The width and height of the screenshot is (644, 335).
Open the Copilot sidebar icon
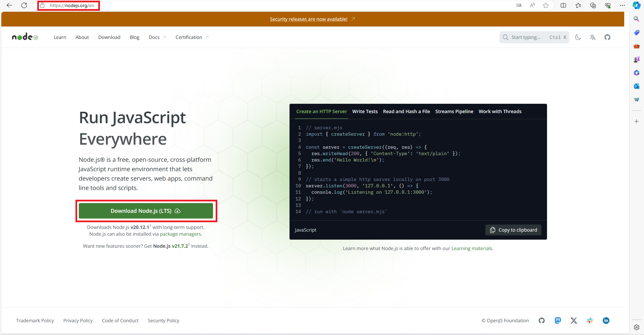(636, 5)
